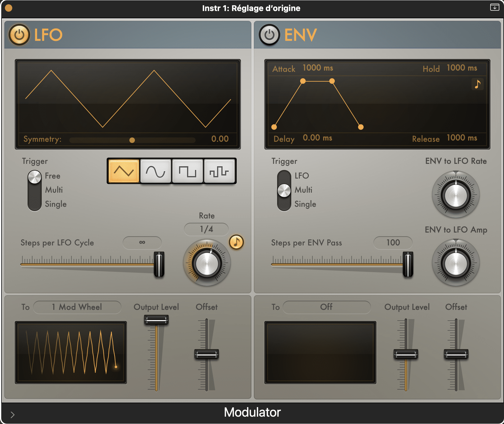Click the LFO Rate knob
Screen dimensions: 504x424
coord(207,263)
